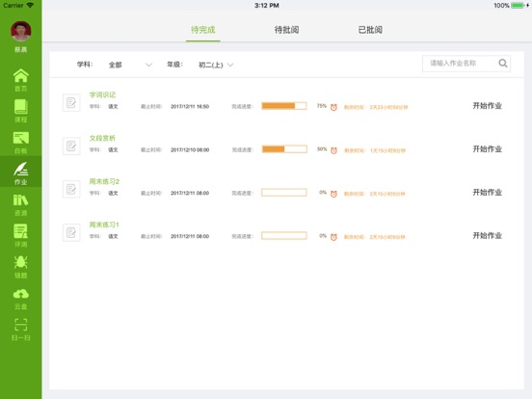Open the user avatar profile picture
This screenshot has height=399, width=532.
coord(20,31)
